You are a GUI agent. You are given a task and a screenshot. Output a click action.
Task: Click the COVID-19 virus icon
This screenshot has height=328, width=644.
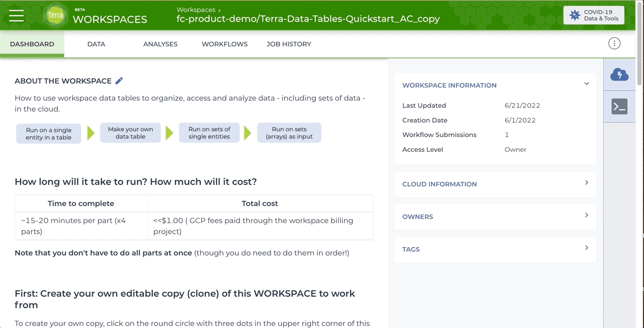(x=575, y=15)
